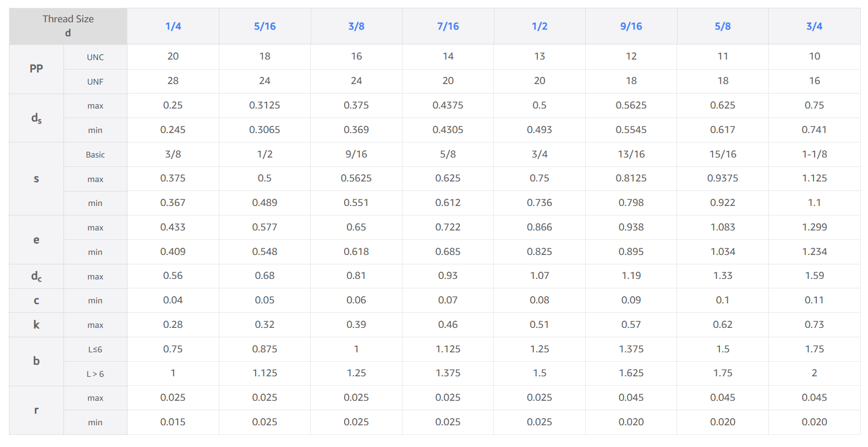Open the 3/4 thread size header link
Screen dimensions: 868x447
click(814, 26)
